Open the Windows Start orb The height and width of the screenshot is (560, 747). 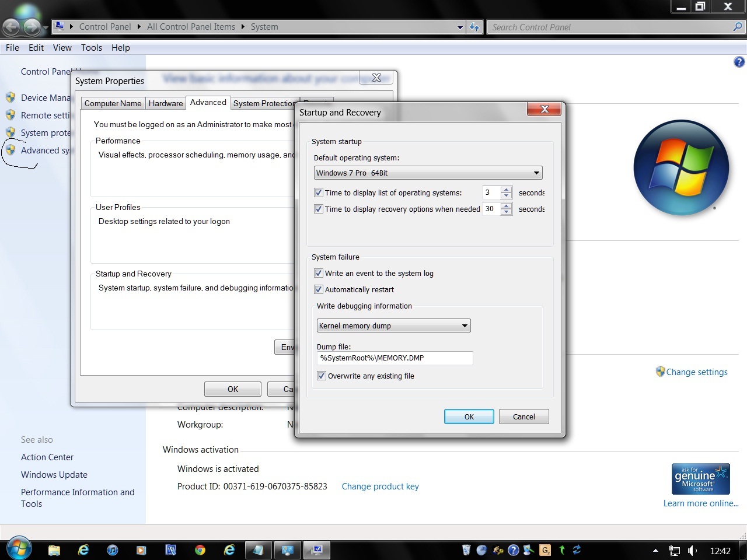pyautogui.click(x=19, y=549)
